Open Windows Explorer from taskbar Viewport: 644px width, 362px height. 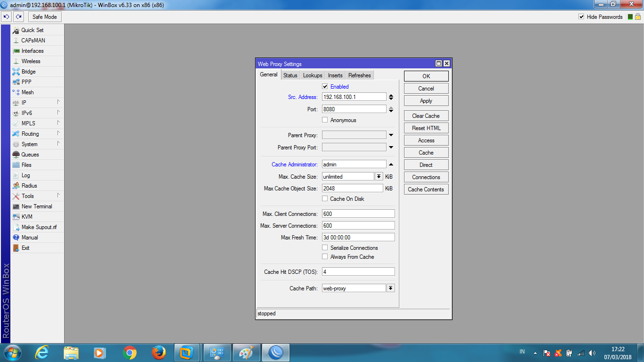click(71, 353)
